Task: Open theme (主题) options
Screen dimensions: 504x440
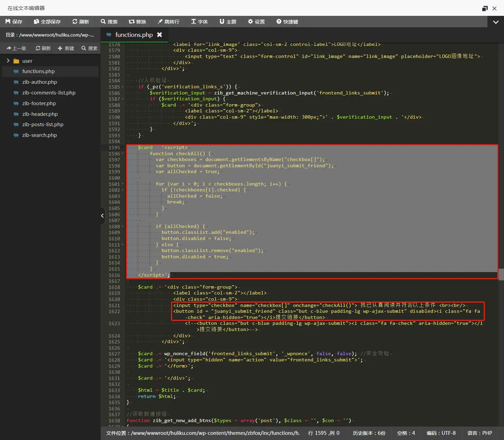Action: (228, 22)
